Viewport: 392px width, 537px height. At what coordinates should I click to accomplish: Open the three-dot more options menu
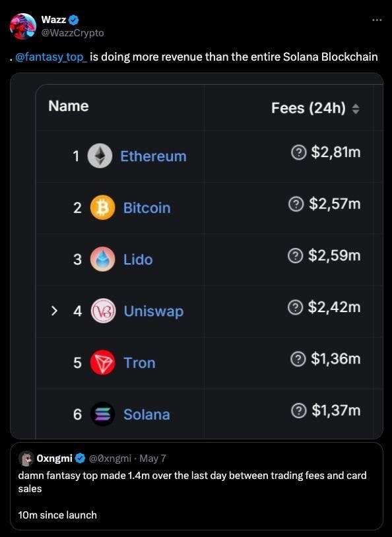[x=377, y=20]
